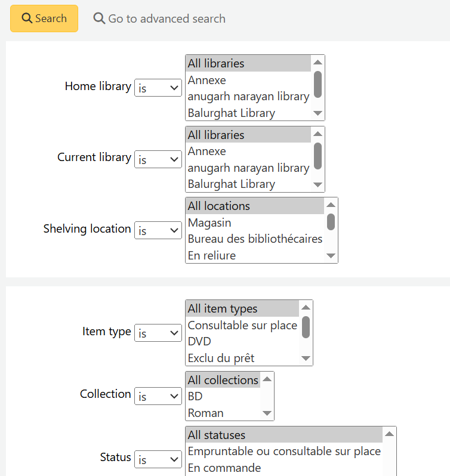
Task: Select En commande in Status list
Action: (224, 468)
